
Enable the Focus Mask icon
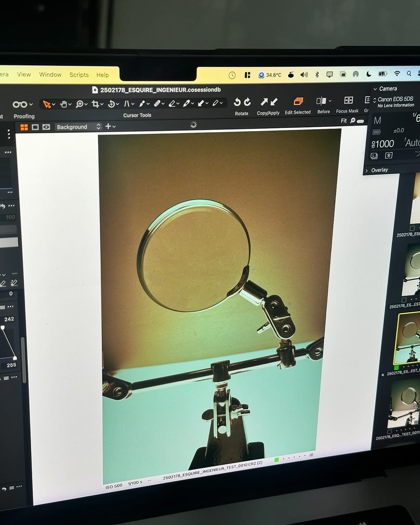[348, 101]
